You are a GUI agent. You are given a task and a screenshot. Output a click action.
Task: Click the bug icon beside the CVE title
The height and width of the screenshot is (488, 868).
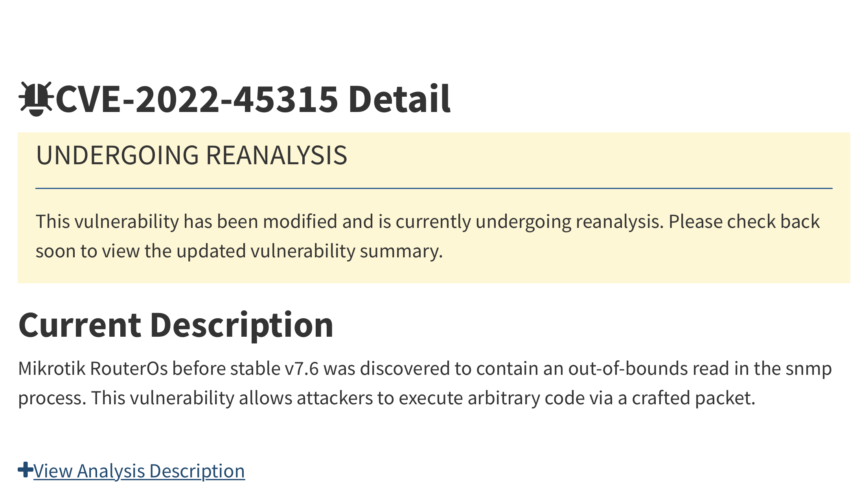coord(36,99)
